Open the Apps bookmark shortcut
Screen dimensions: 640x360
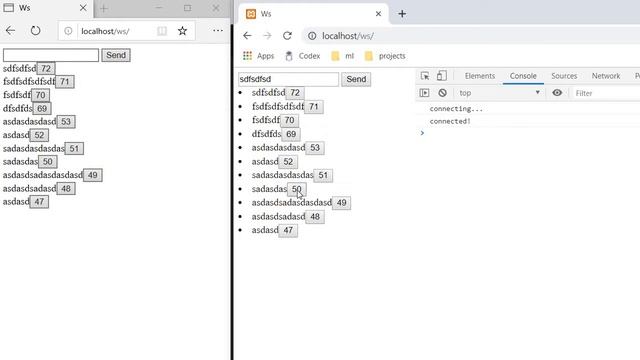(258, 56)
